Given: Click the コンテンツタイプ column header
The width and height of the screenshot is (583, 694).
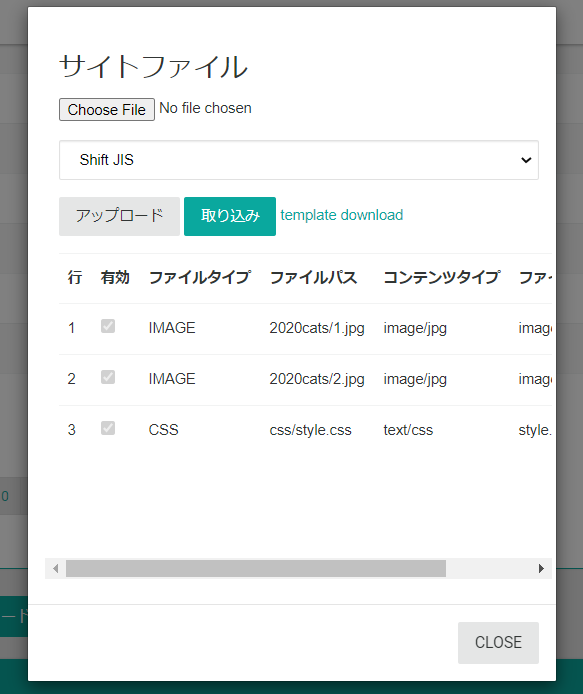Looking at the screenshot, I should 442,278.
